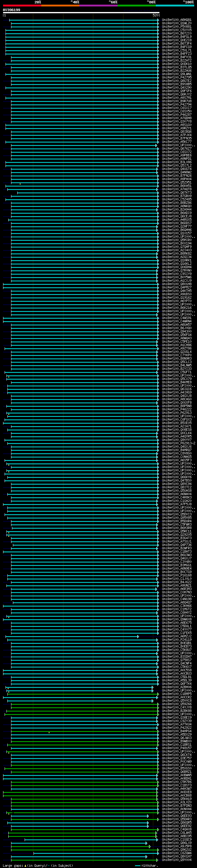Select hit label UniRef100_P46287

pos(176,115)
